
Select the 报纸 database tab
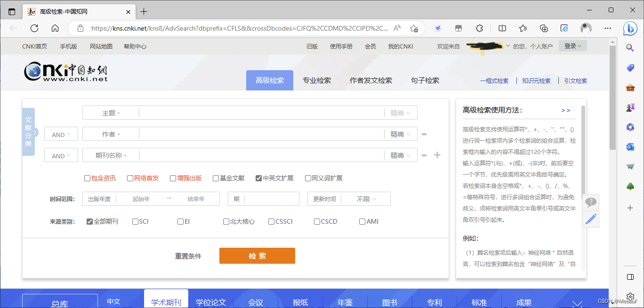[300, 301]
